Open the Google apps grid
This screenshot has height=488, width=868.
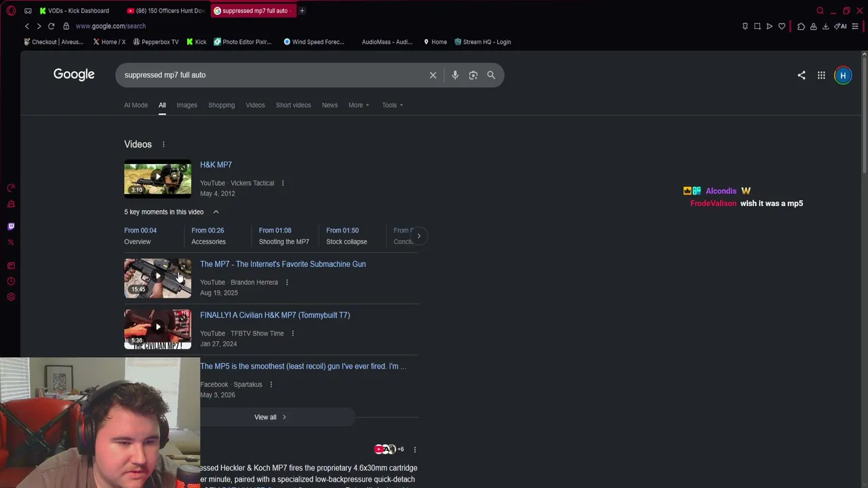coord(821,75)
